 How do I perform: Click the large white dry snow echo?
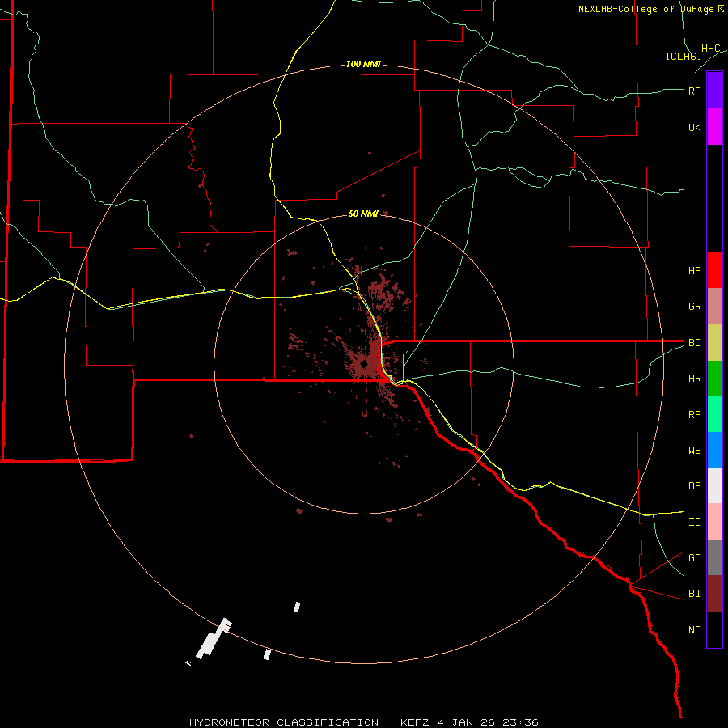[x=214, y=639]
